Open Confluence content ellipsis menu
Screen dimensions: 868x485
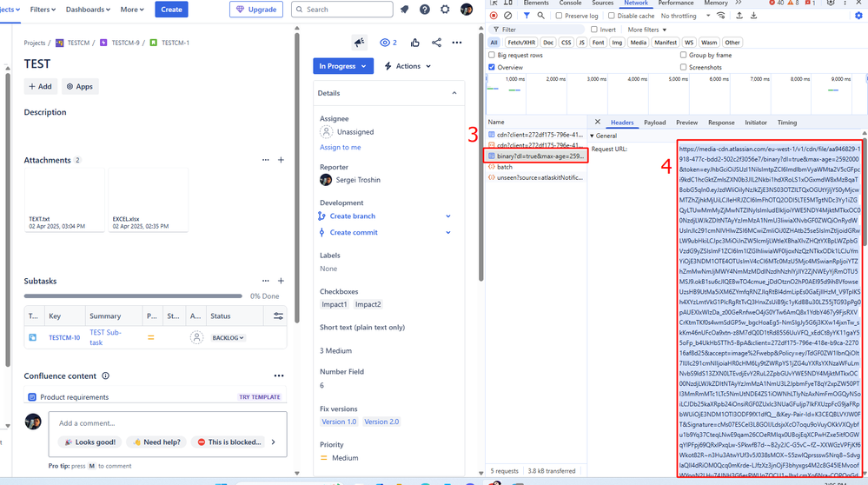[x=278, y=376]
